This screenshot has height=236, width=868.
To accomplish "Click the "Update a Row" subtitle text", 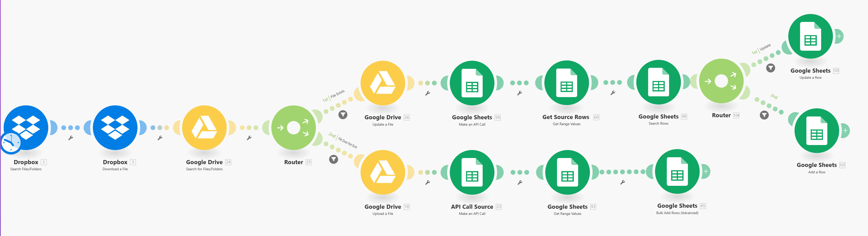I will (810, 78).
